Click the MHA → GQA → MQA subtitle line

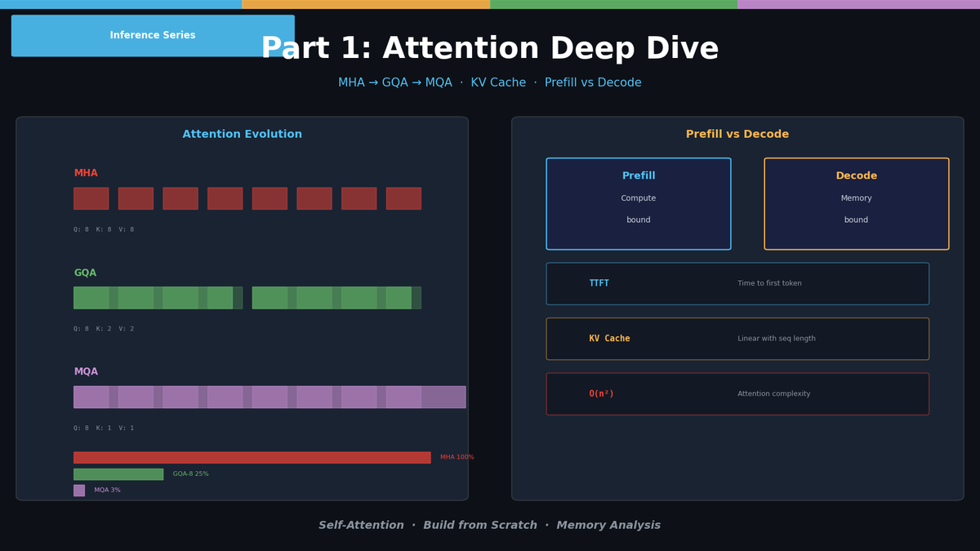pyautogui.click(x=490, y=83)
